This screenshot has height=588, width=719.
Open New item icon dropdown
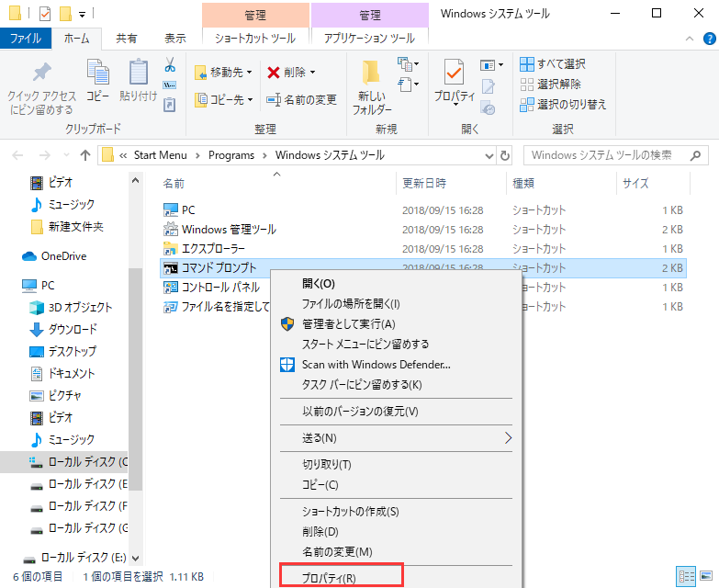408,63
